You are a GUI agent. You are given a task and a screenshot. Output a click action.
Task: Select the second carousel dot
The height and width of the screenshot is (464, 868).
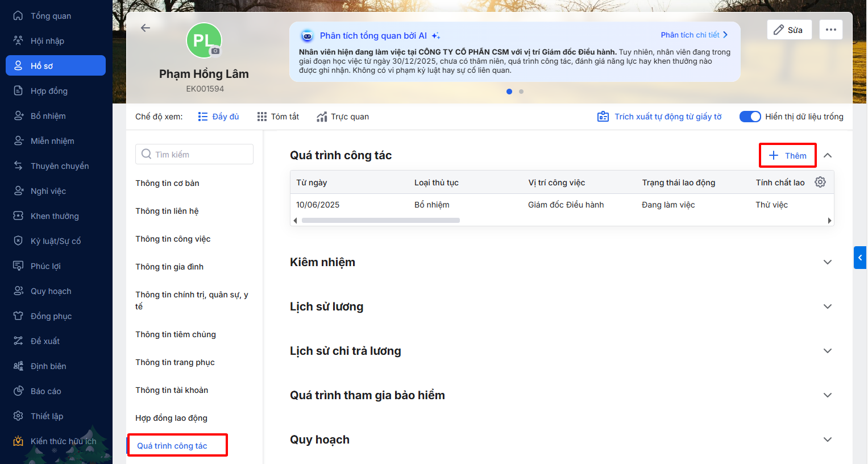click(x=521, y=92)
